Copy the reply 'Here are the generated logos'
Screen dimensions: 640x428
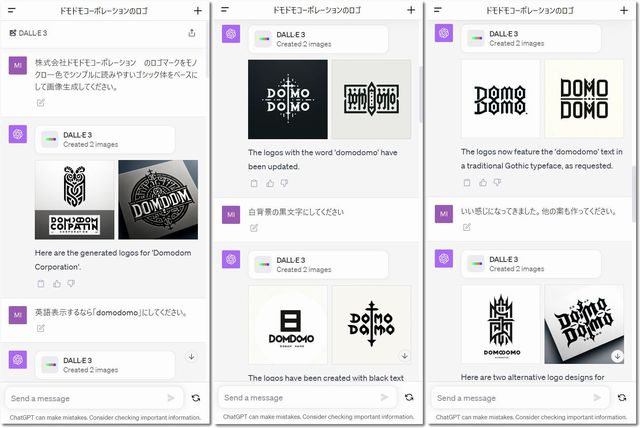[41, 284]
